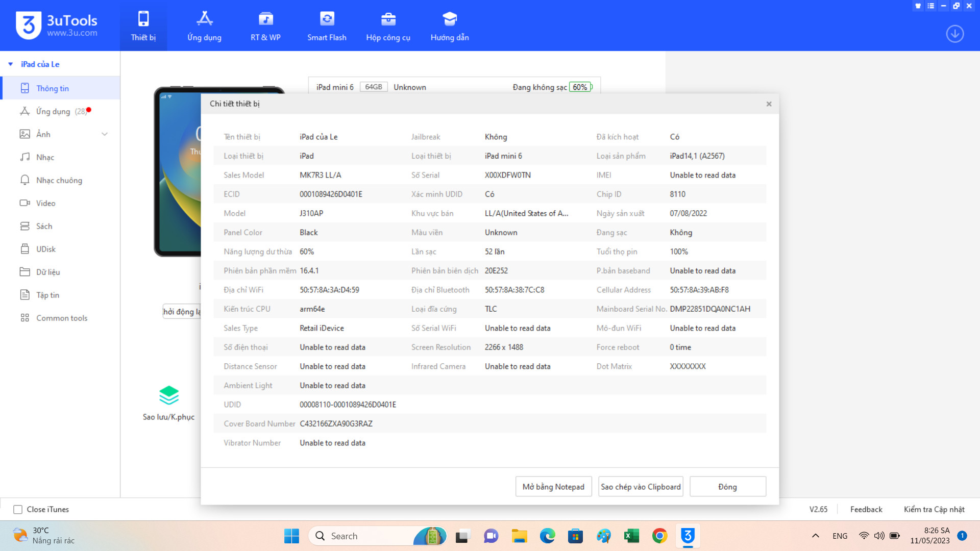Click the Mở bằng Notepad button
This screenshot has height=551, width=980.
click(553, 487)
